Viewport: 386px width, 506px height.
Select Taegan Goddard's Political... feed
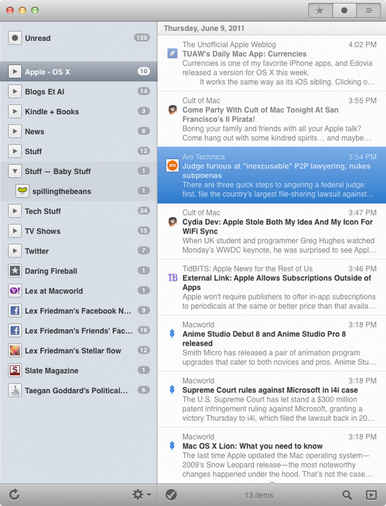coord(79,390)
